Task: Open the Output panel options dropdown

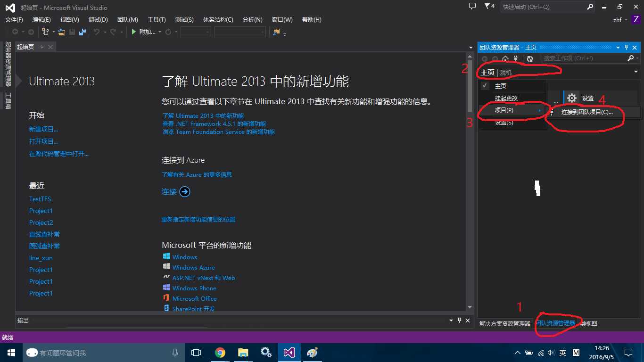Action: 451,321
